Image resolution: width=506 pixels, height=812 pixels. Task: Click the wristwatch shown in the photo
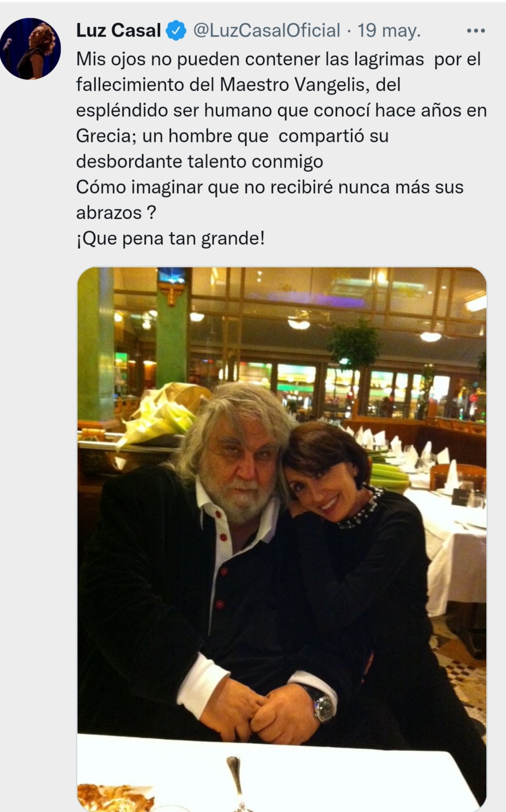tap(324, 706)
